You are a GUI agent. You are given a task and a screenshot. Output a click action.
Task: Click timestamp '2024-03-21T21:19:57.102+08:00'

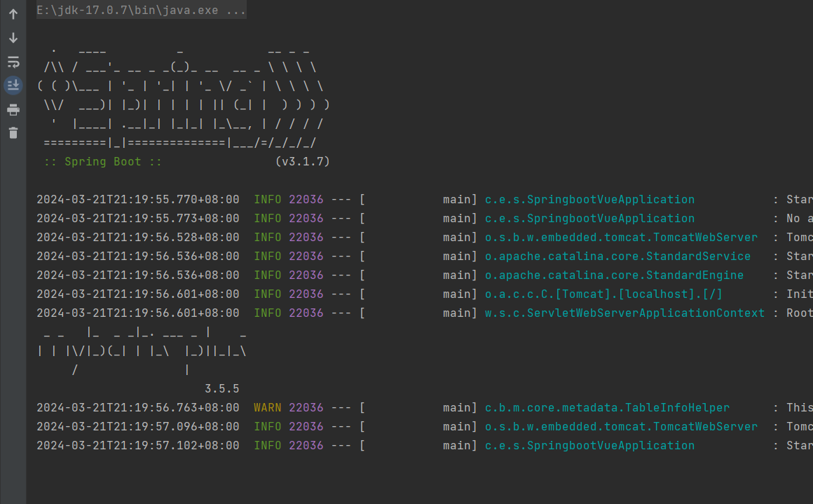138,445
